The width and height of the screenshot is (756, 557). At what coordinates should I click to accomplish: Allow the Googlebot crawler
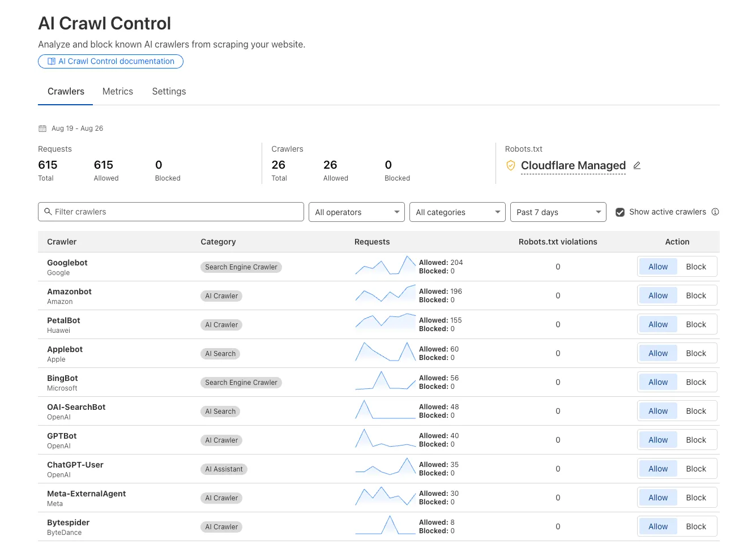pyautogui.click(x=657, y=266)
